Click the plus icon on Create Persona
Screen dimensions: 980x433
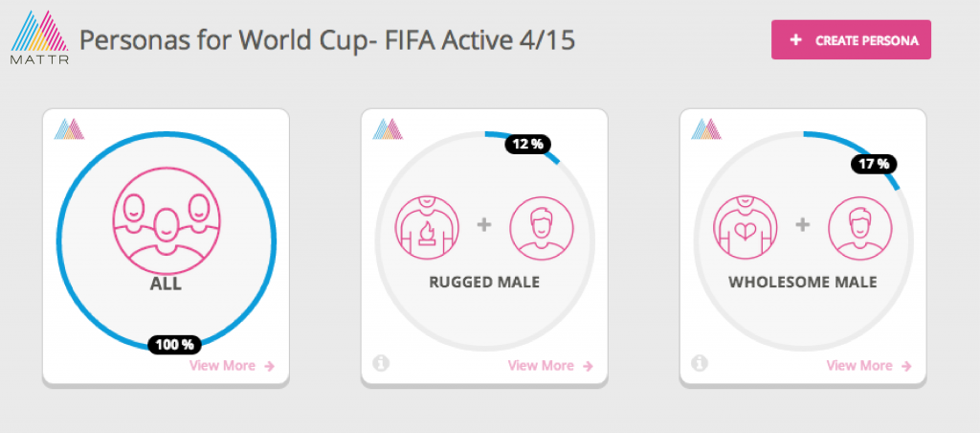[795, 41]
